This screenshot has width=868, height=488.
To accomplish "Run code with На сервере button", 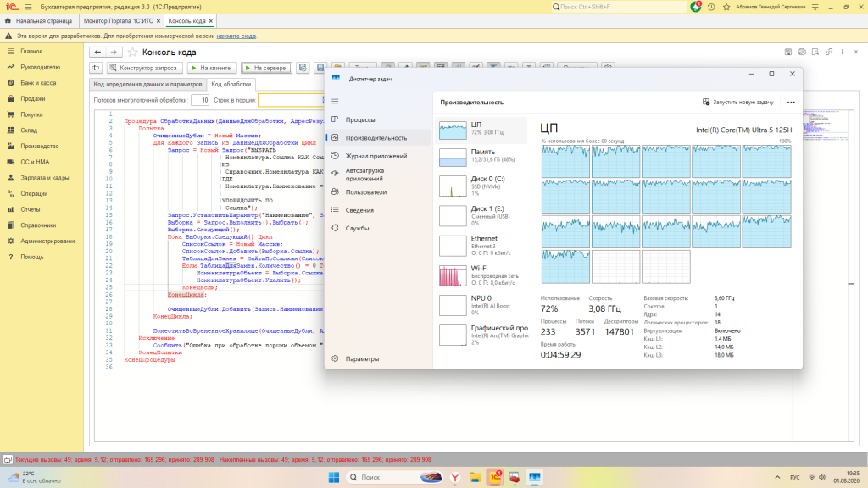I will 266,68.
